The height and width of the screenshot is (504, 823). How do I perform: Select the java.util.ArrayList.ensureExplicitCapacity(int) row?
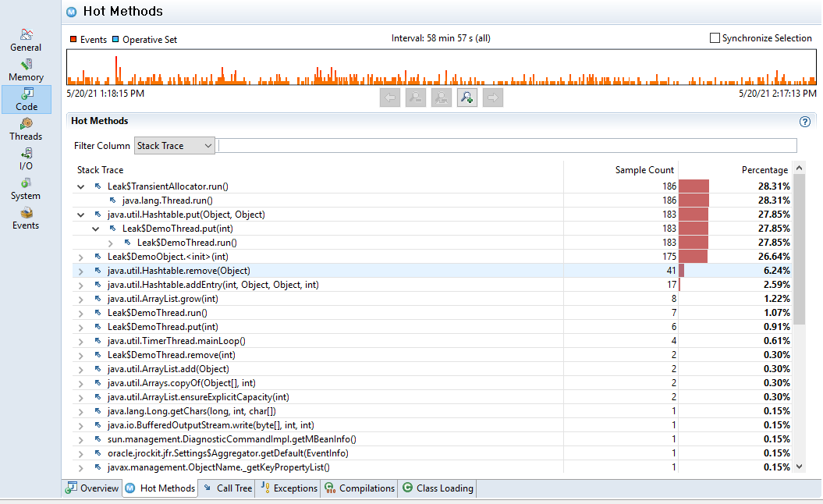point(431,397)
